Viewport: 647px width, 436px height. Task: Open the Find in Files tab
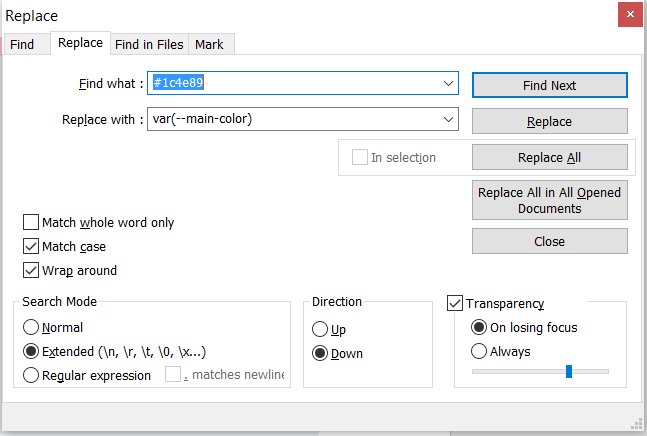pos(149,44)
